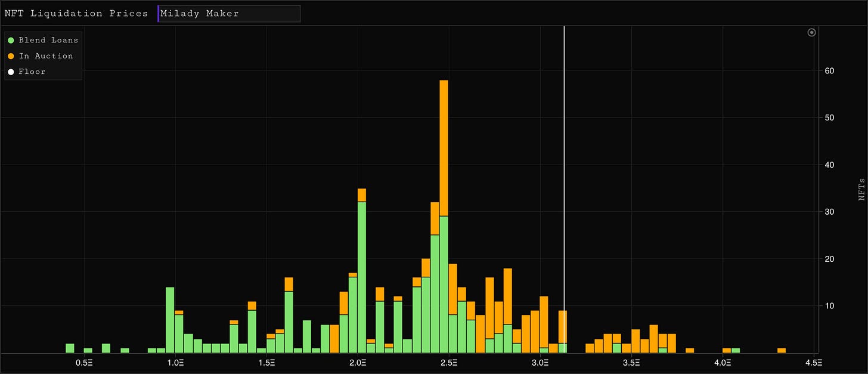The width and height of the screenshot is (868, 374).
Task: Click the 30 y-axis label
Action: point(829,212)
